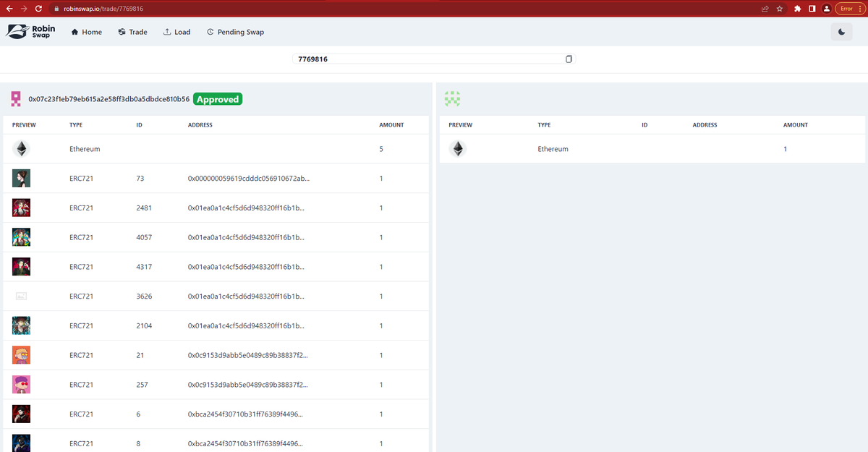Open browser extensions puzzle icon
Image resolution: width=868 pixels, height=452 pixels.
click(x=797, y=9)
